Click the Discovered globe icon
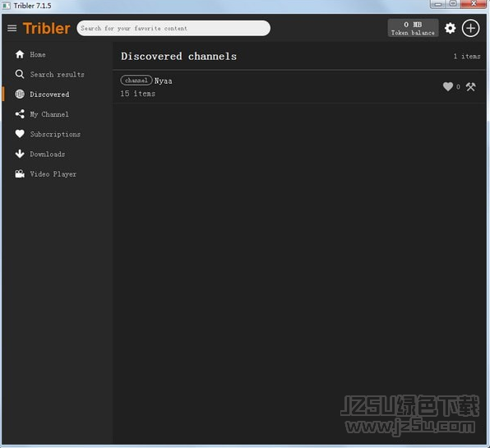The width and height of the screenshot is (490, 448). click(20, 94)
